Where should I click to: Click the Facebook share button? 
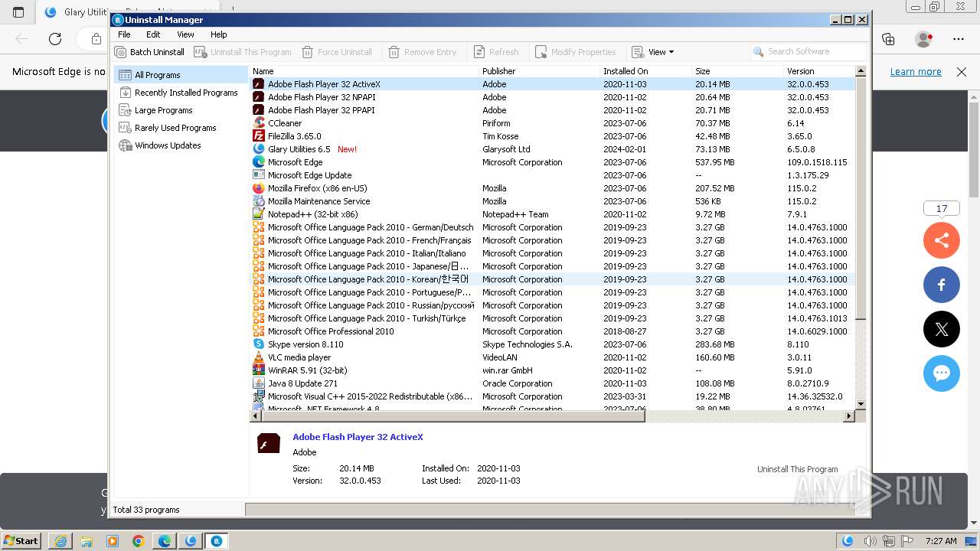pos(942,285)
